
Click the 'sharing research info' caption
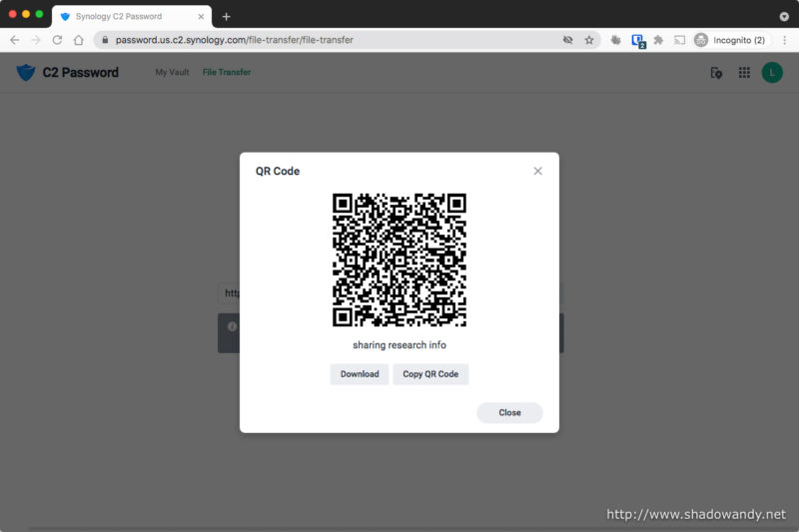(399, 345)
